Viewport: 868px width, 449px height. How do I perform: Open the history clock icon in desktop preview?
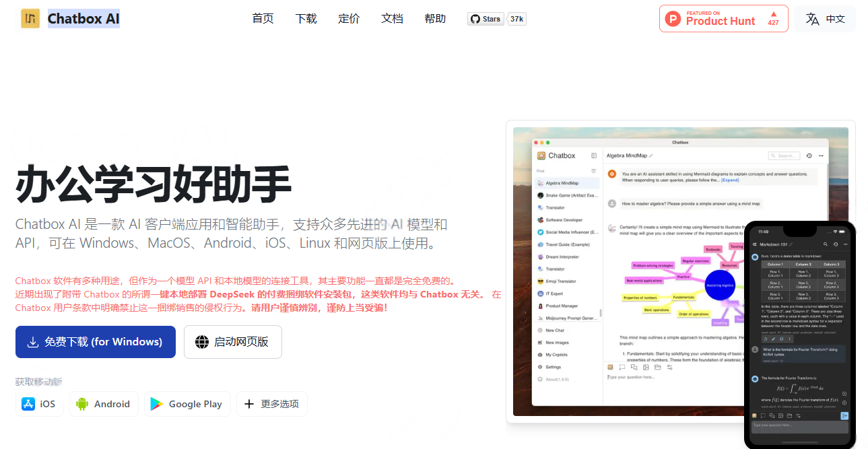[x=809, y=156]
